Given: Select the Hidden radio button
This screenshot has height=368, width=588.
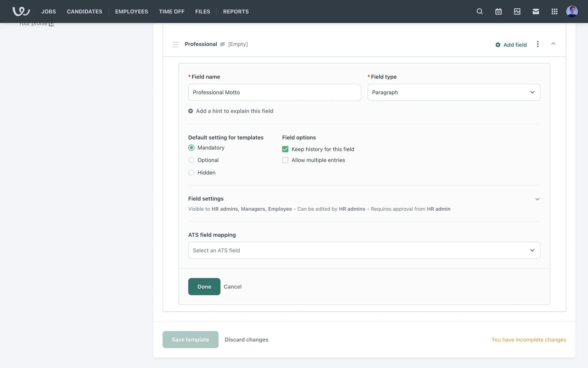Looking at the screenshot, I should point(191,173).
